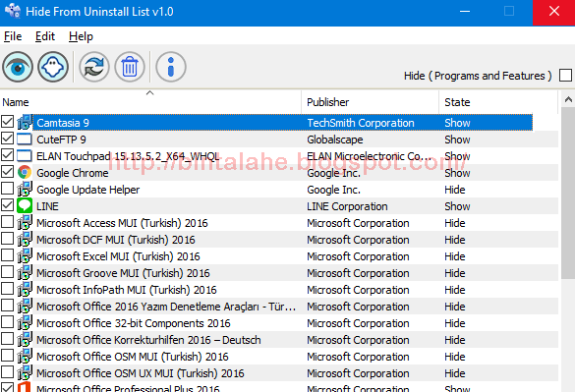Click the trash can delete icon
Viewport: 575px width, 392px height.
(x=130, y=67)
